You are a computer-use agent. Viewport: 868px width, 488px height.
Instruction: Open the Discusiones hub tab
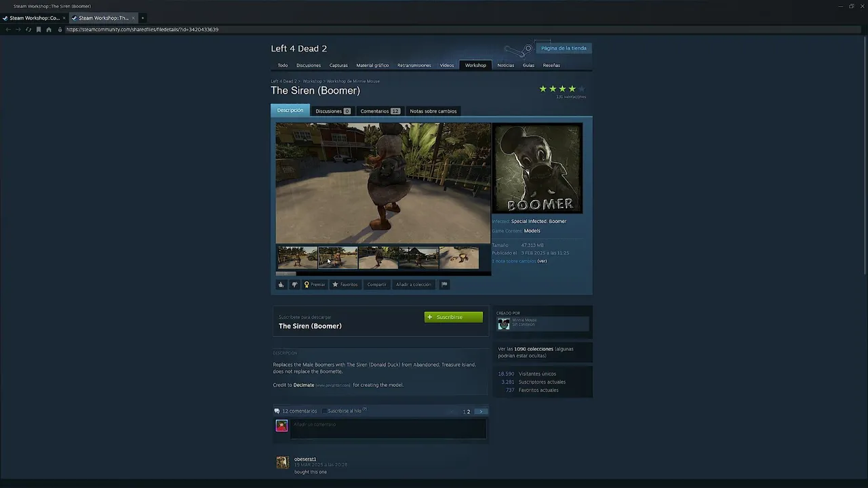(x=309, y=65)
